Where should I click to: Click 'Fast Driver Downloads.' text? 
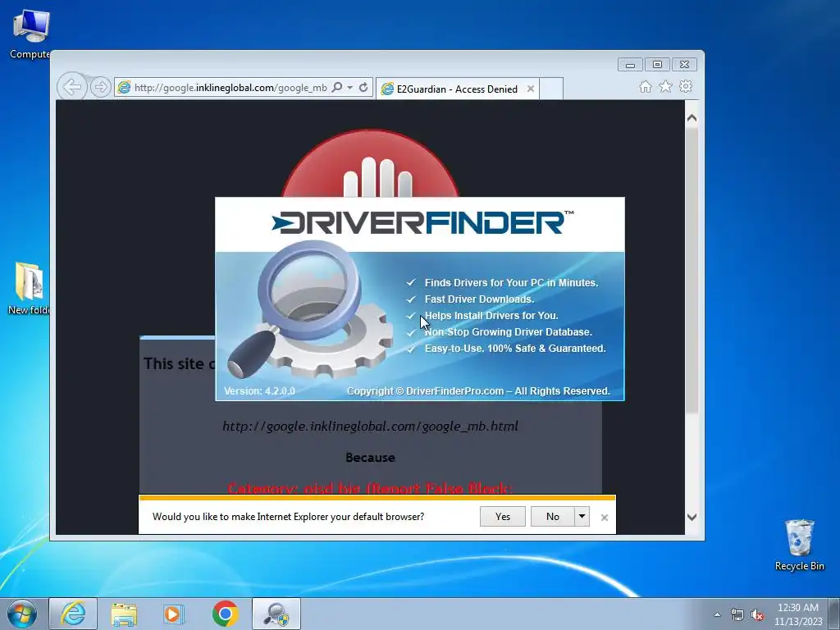(479, 299)
